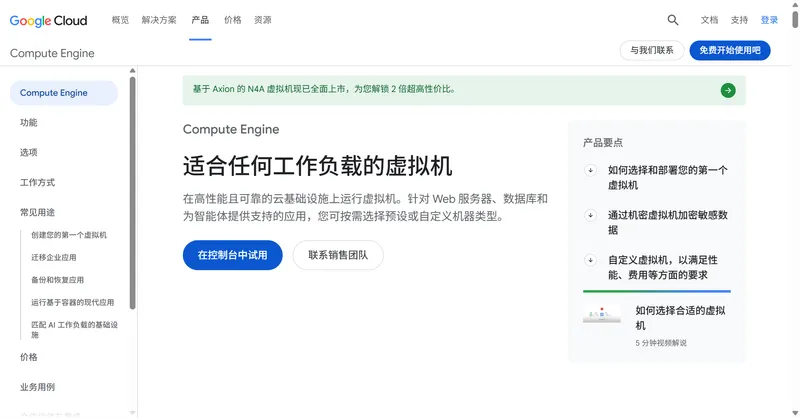This screenshot has height=418, width=800.
Task: Open the 如何选择合适的虚拟机 video thumbnail
Action: [x=602, y=314]
